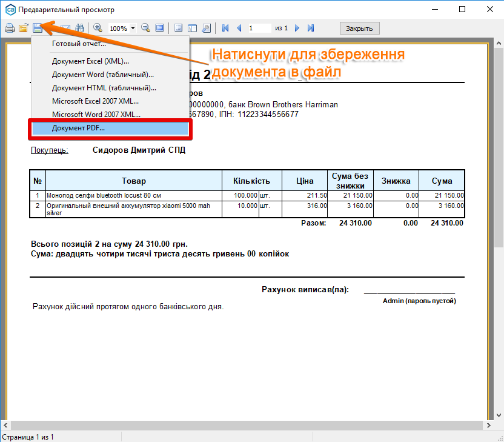Click the Товар column header
Screen dimensions: 504x442
(134, 181)
